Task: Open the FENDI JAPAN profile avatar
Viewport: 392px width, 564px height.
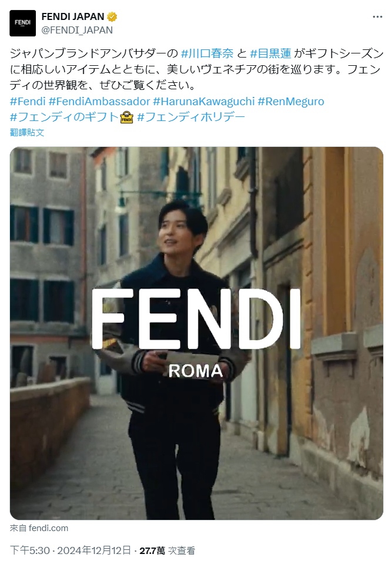Action: 23,23
